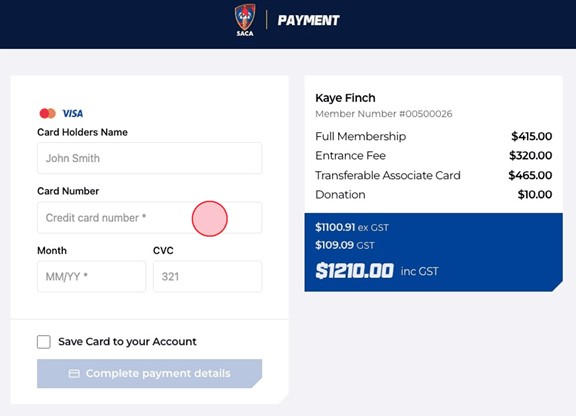Select the Transferable Associate Card line
576x416 pixels.
433,175
